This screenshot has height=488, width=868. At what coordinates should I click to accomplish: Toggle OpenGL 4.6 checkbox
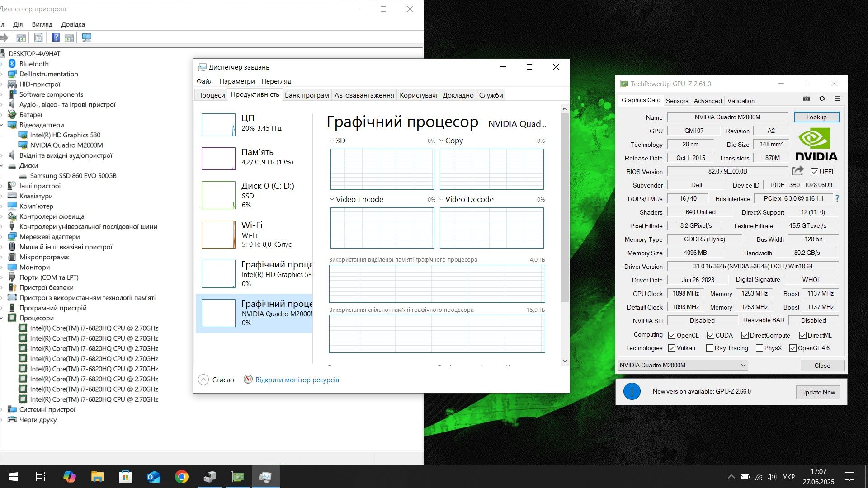tap(793, 348)
